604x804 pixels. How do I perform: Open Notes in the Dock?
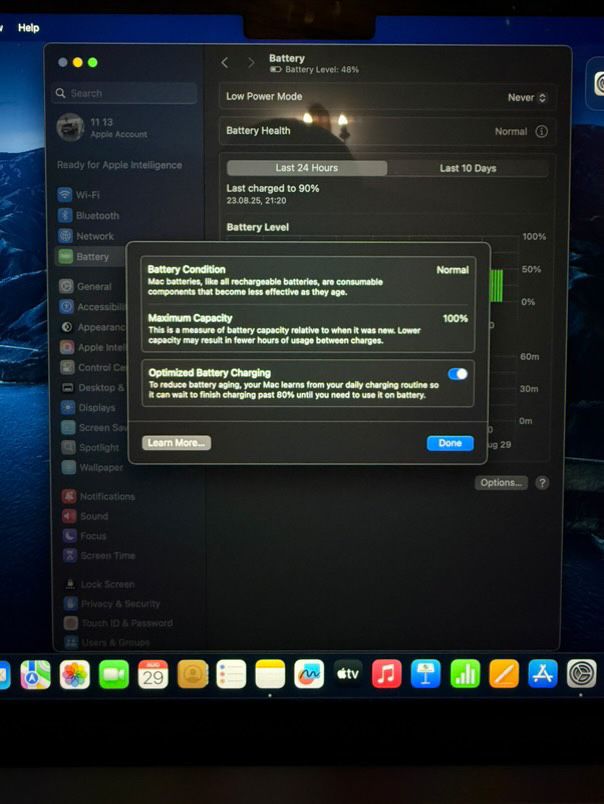tap(270, 674)
